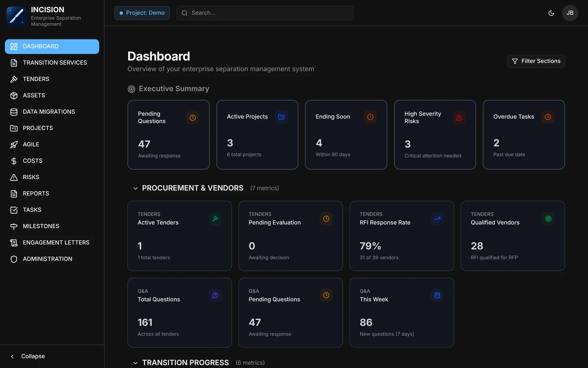This screenshot has height=368, width=588.
Task: Select Engagement Letters in sidebar
Action: (x=52, y=243)
